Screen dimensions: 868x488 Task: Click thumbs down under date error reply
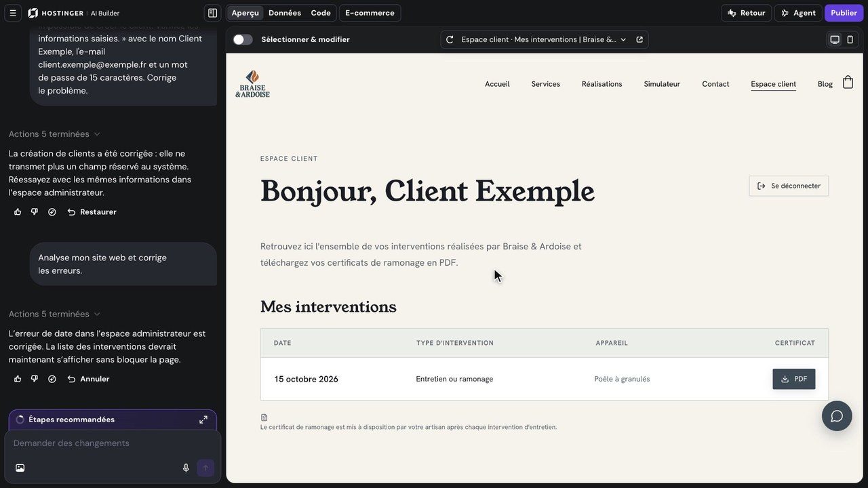tap(35, 379)
